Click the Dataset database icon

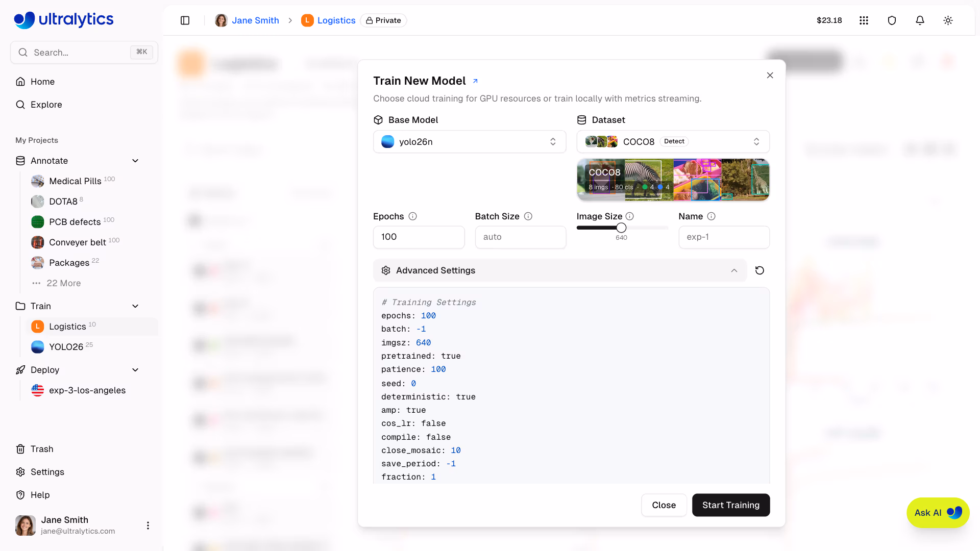click(x=581, y=120)
